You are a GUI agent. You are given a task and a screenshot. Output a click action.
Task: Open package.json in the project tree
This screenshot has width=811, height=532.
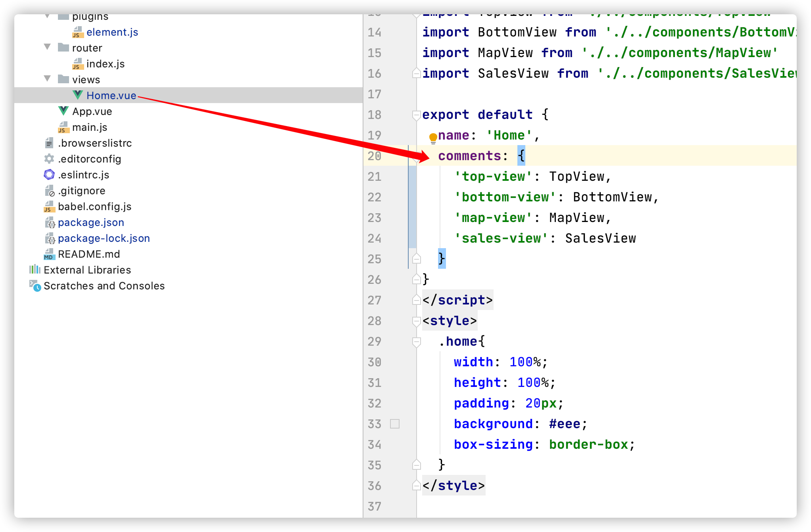[x=91, y=222]
